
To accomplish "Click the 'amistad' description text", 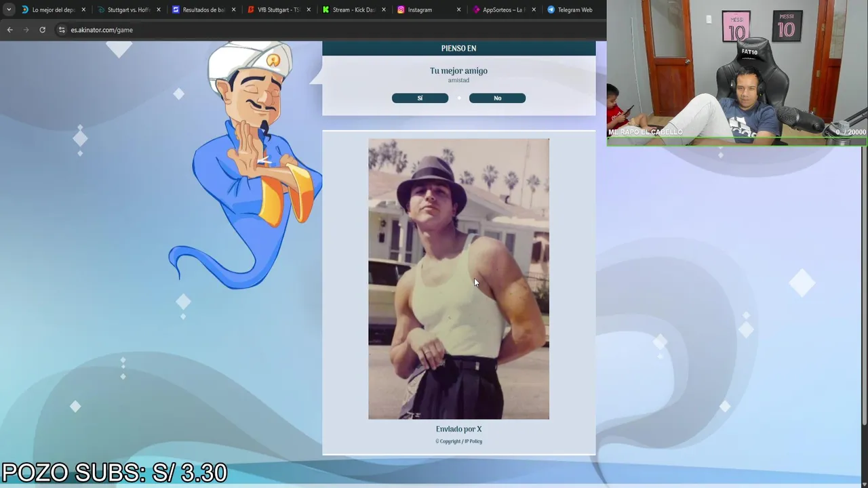I will click(x=458, y=81).
